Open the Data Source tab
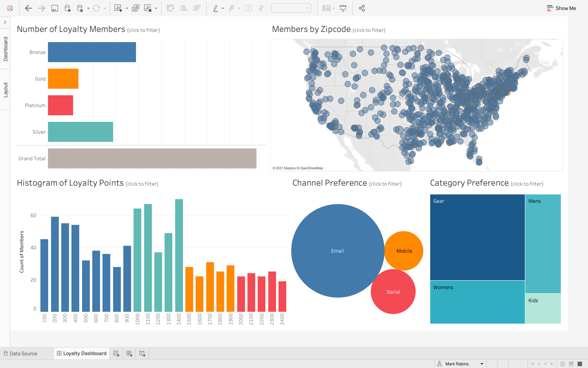The width and height of the screenshot is (588, 368). 23,353
